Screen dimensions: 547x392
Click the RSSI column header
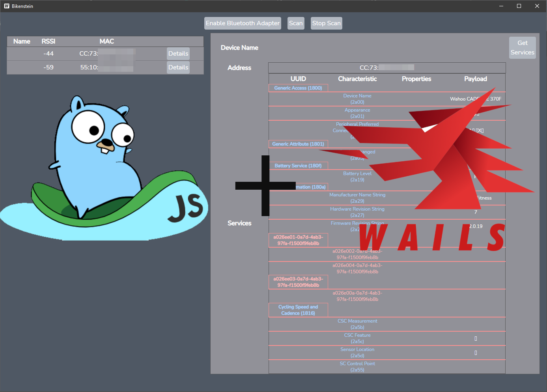click(49, 41)
